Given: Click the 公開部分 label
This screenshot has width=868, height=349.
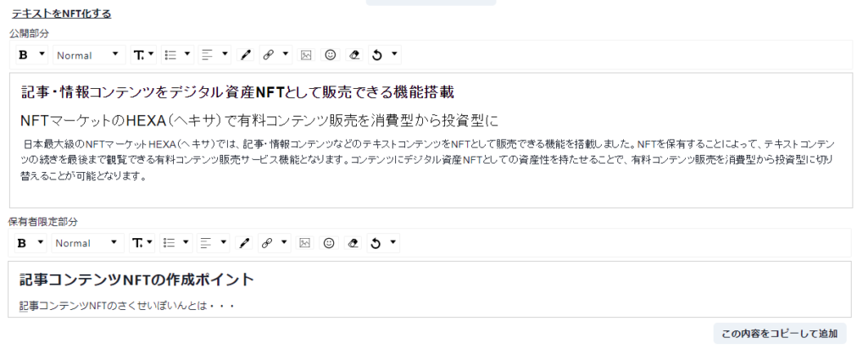Looking at the screenshot, I should tap(29, 33).
